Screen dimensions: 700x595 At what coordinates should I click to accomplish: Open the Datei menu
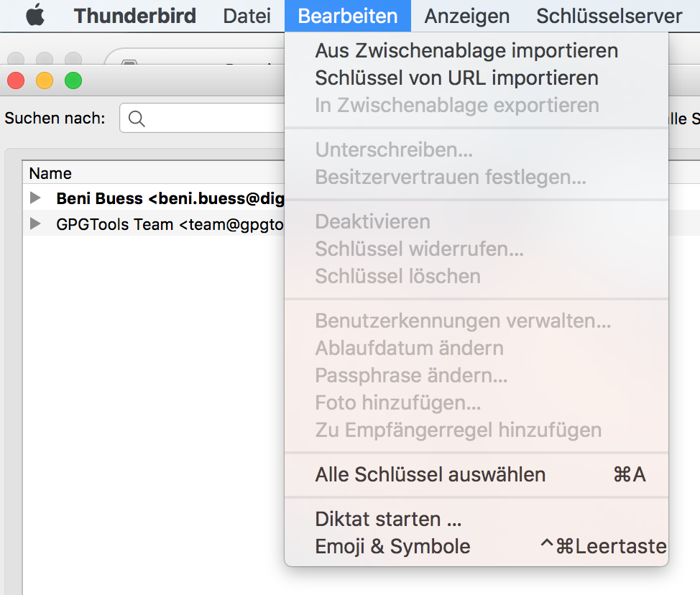pyautogui.click(x=247, y=16)
